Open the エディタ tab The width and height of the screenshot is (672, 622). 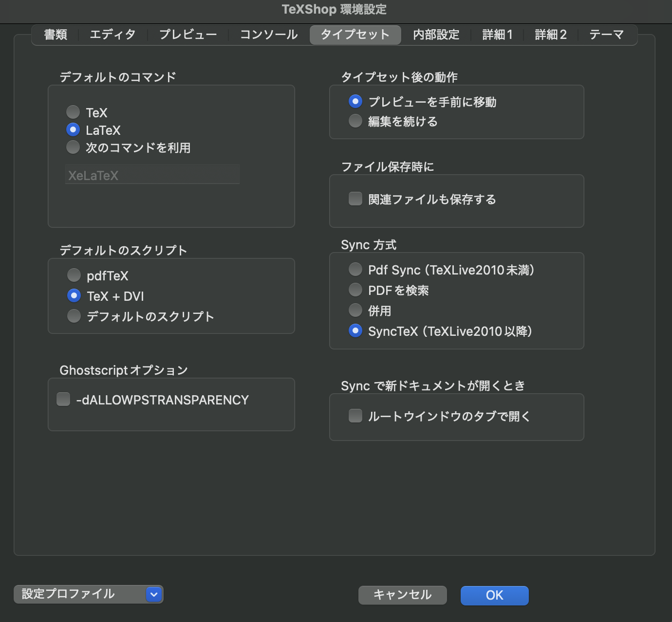click(x=113, y=35)
